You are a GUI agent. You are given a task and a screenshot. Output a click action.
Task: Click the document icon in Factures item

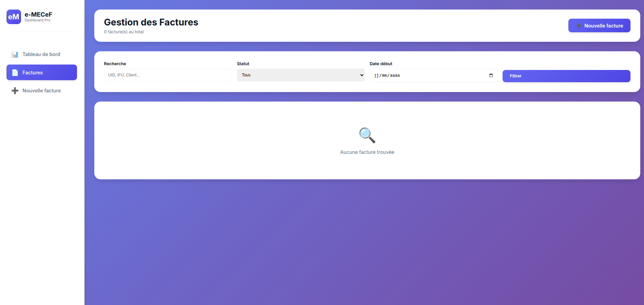coord(15,73)
